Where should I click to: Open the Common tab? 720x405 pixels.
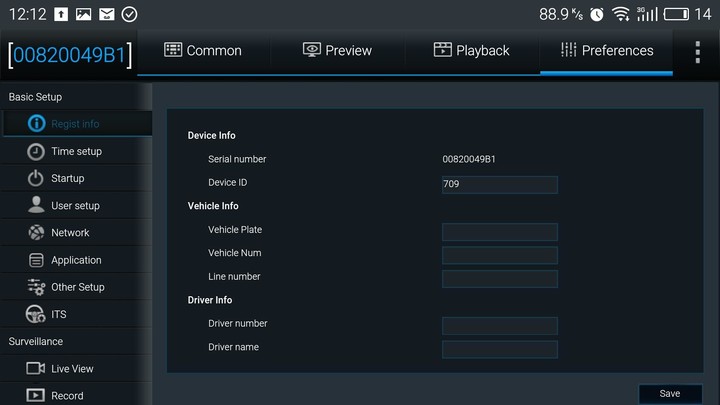pos(203,51)
